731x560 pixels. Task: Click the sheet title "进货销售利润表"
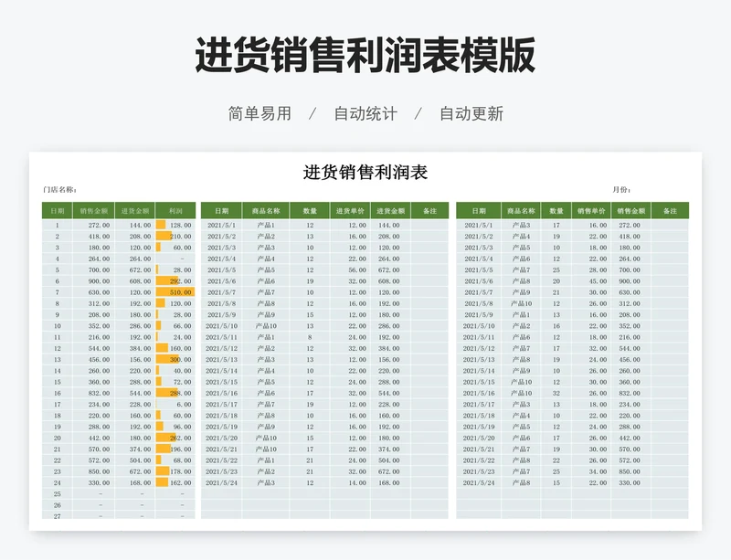[x=365, y=172]
